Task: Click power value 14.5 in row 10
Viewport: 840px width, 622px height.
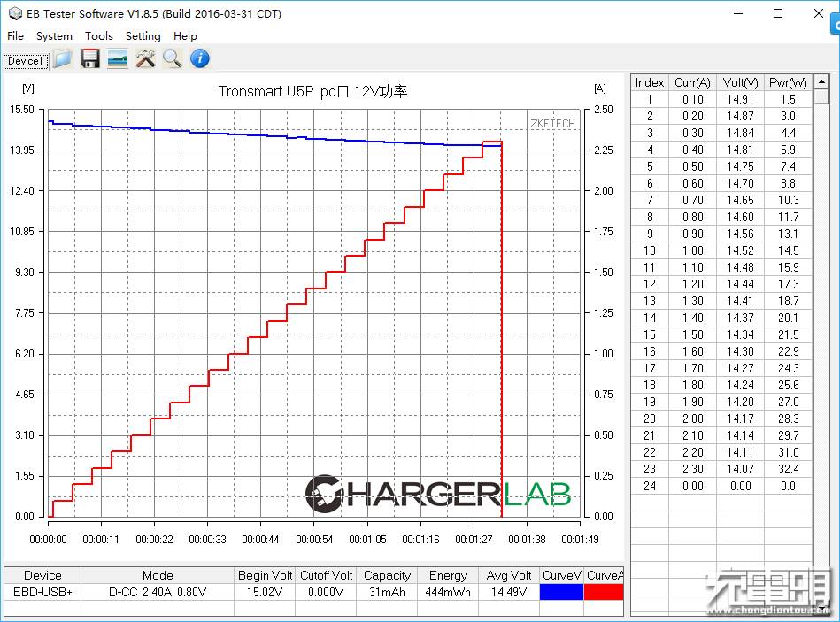Action: coord(788,251)
